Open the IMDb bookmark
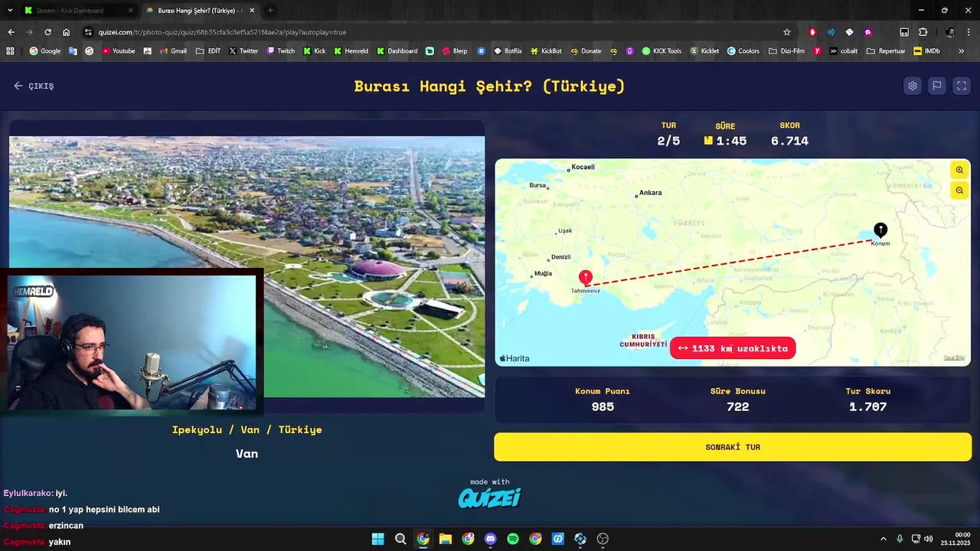This screenshot has height=551, width=980. (x=927, y=51)
